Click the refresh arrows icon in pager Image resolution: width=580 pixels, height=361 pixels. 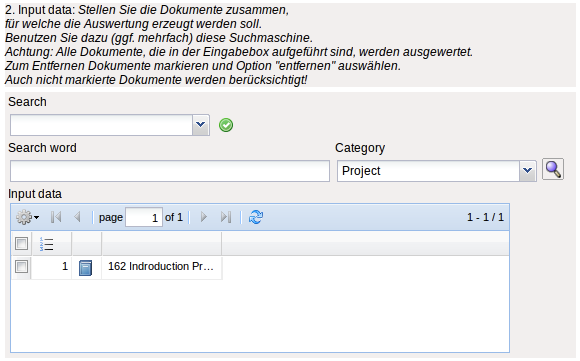pos(256,217)
